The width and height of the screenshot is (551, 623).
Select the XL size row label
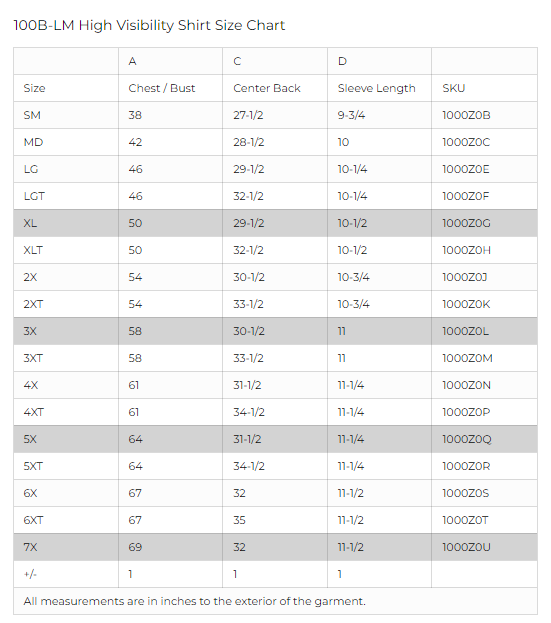click(30, 223)
